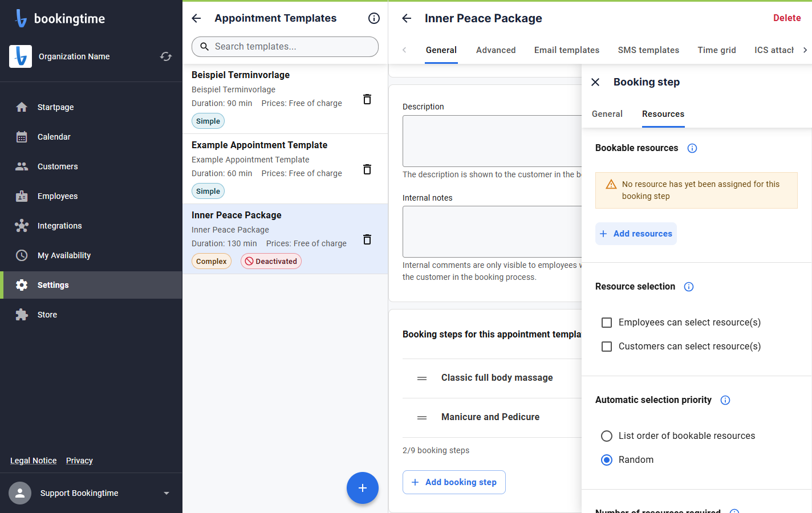Viewport: 812px width, 513px height.
Task: Switch to Booking step General tab
Action: (x=607, y=114)
